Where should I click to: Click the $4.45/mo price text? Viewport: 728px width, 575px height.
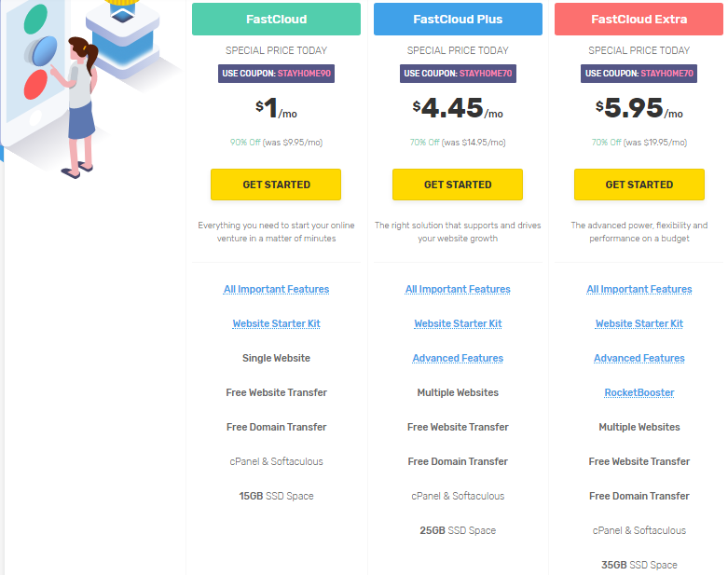[458, 109]
